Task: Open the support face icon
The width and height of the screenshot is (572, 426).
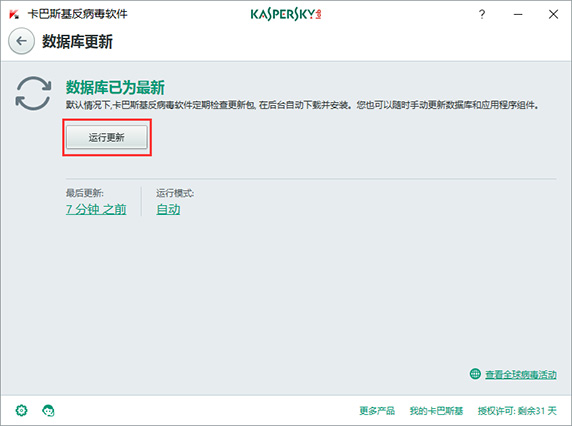Action: click(x=48, y=410)
